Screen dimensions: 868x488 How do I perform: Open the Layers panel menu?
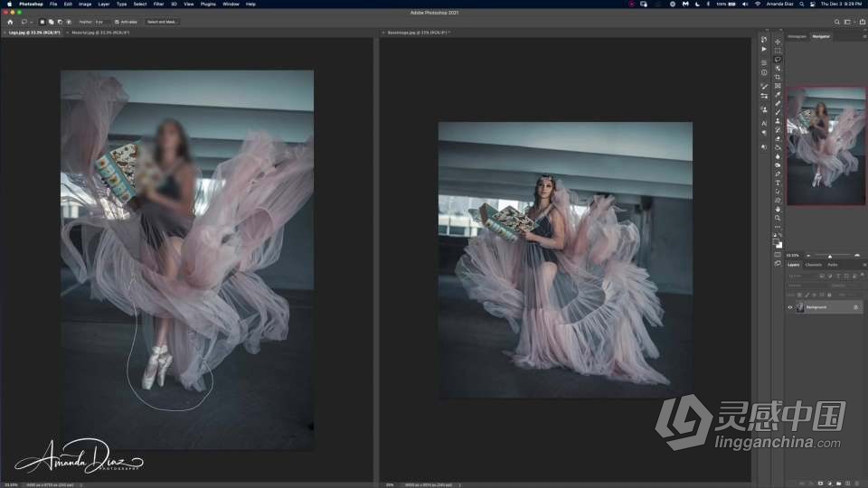tap(864, 265)
